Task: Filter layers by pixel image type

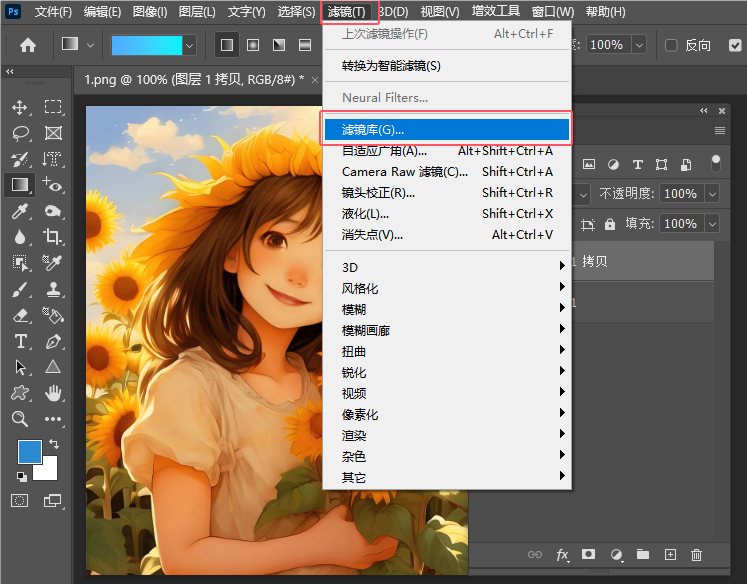Action: click(589, 164)
